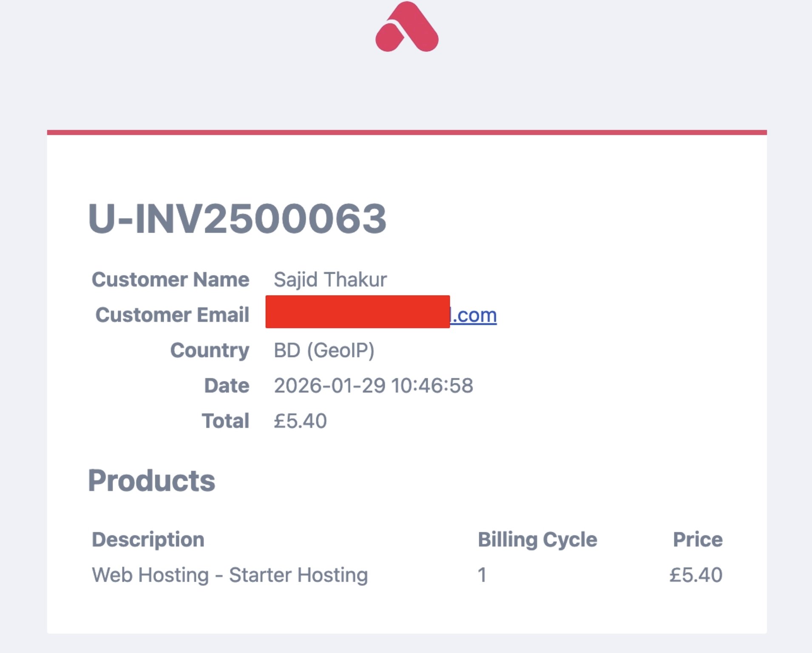This screenshot has height=653, width=812.
Task: Select the customer name Sajid Thakur
Action: click(330, 280)
